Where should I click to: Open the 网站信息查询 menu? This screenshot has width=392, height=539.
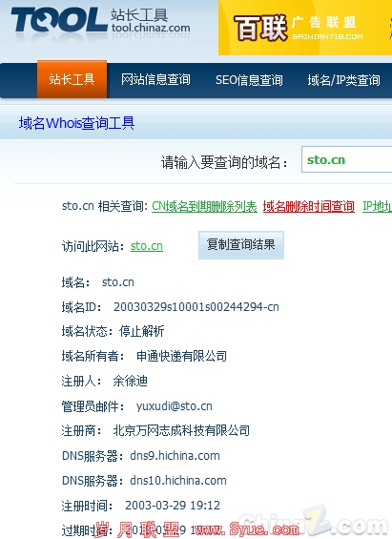155,80
